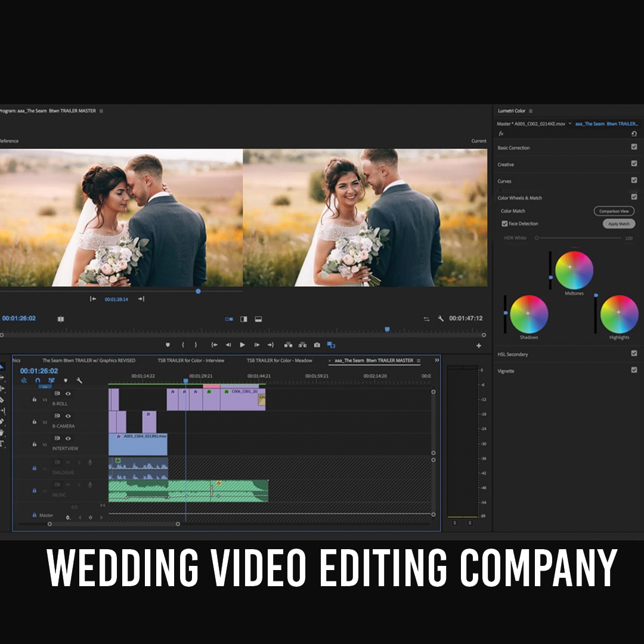Viewport: 644px width, 644px height.
Task: Go to In point in program monitor
Action: pos(214,345)
